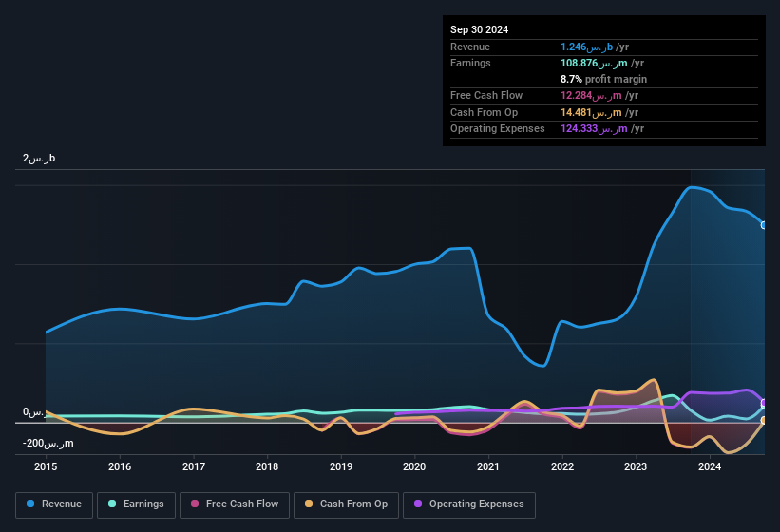The width and height of the screenshot is (780, 532).
Task: Click the 2021 x-axis label
Action: pyautogui.click(x=488, y=466)
